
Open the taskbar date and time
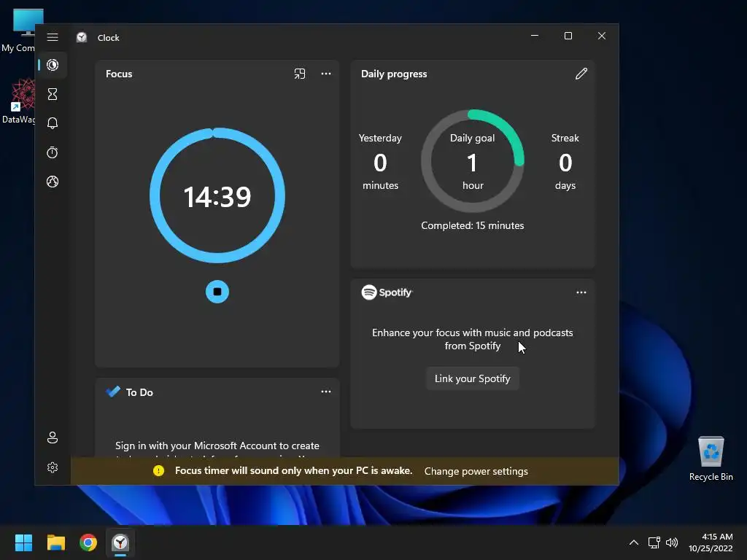pos(711,542)
